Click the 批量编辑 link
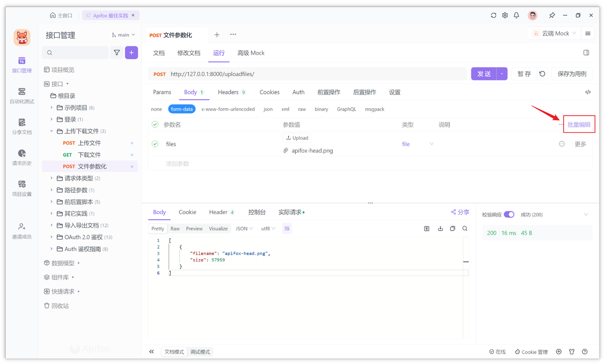605x364 pixels. click(579, 124)
